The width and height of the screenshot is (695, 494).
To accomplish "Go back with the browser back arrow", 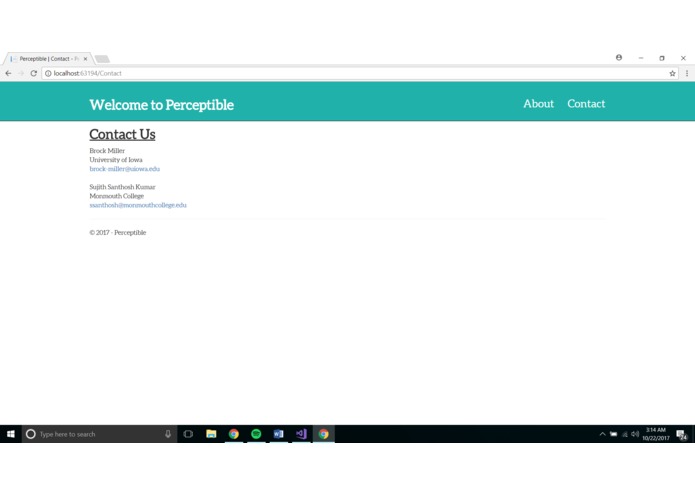I will [8, 74].
